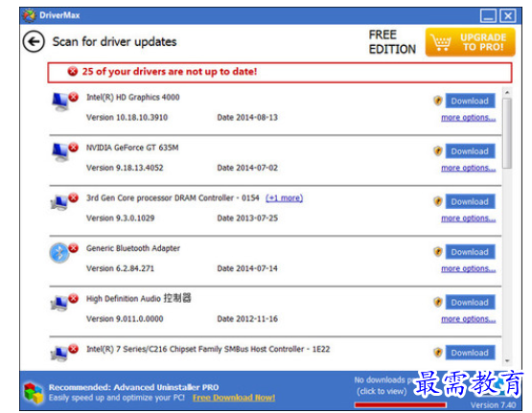Viewport: 532px width, 413px height.
Task: Click the "Version 9.18.13.4052" text
Action: [x=125, y=168]
